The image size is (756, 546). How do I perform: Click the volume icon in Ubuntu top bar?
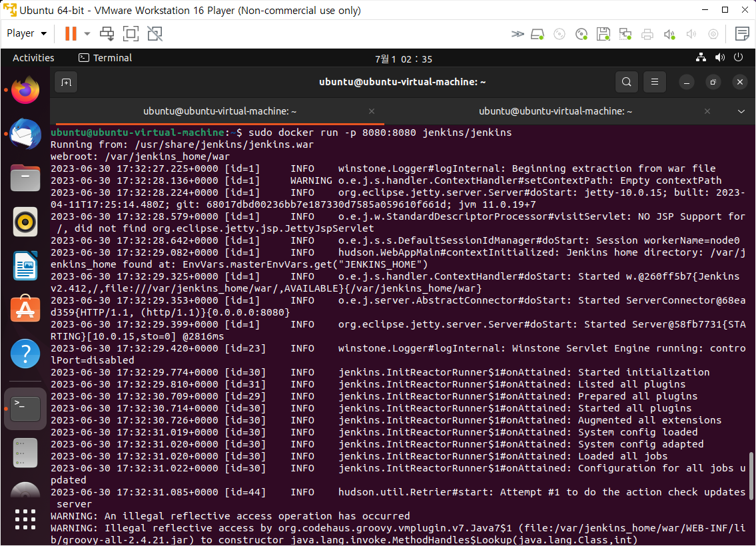pyautogui.click(x=720, y=57)
